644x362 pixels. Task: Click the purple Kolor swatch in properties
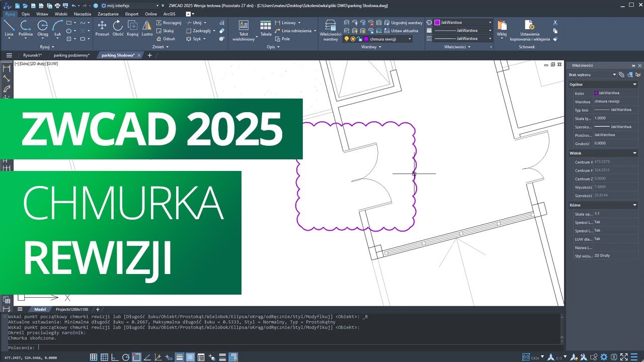pos(596,93)
